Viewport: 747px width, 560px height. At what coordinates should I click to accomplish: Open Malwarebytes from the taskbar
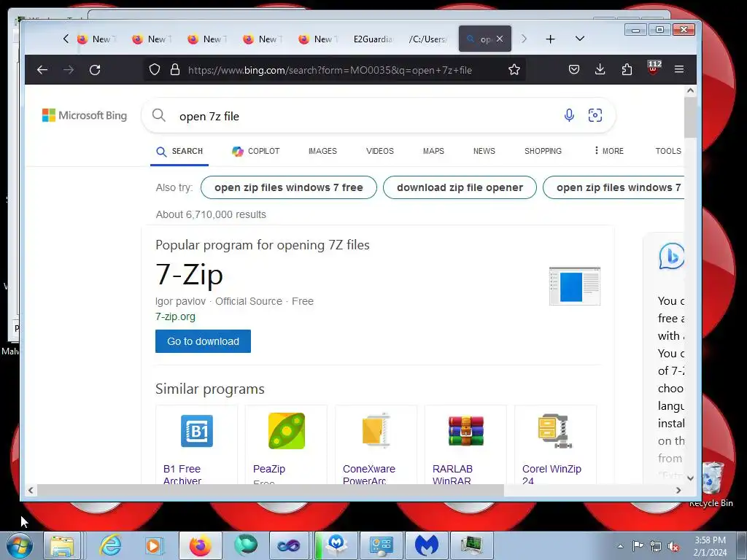click(426, 545)
